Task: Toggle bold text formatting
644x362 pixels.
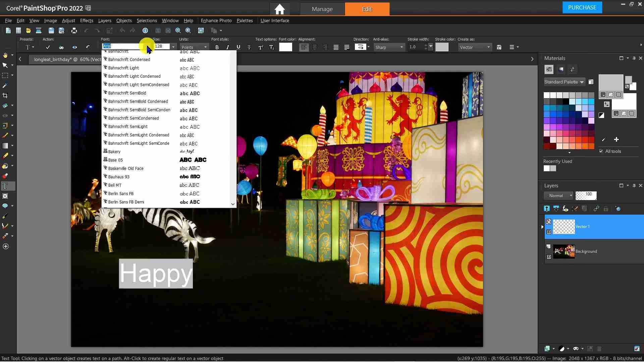Action: (x=216, y=47)
